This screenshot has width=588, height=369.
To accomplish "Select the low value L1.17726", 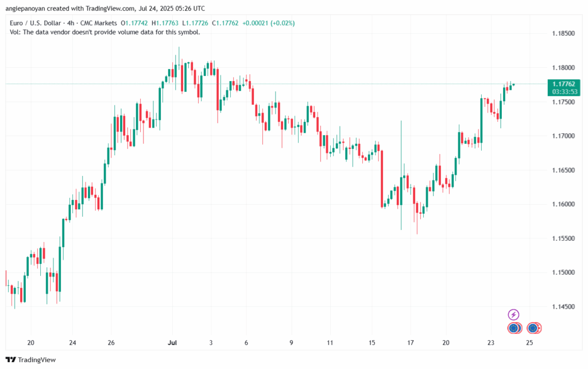I will [x=195, y=23].
